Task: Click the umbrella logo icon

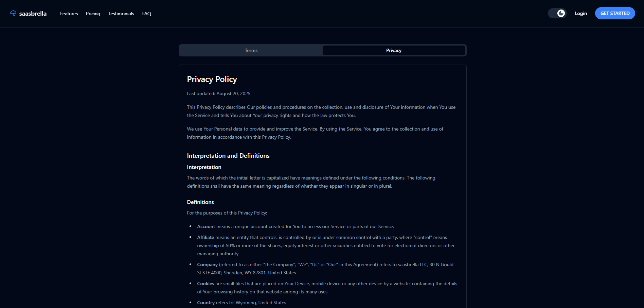Action: [x=13, y=13]
